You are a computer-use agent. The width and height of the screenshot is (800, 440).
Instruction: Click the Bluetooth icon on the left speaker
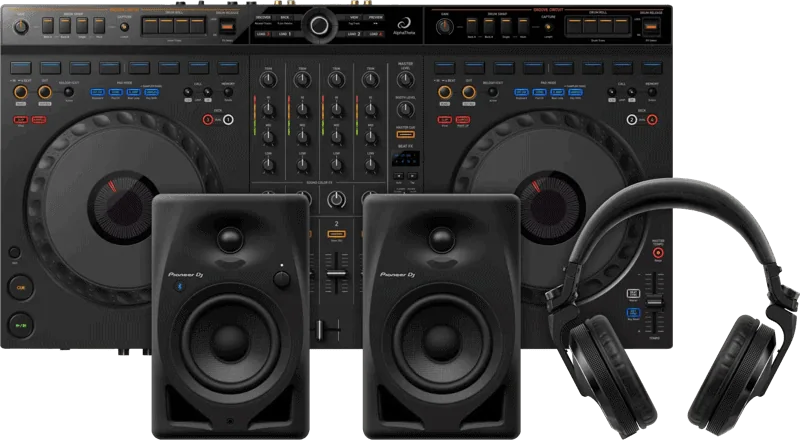click(x=180, y=287)
